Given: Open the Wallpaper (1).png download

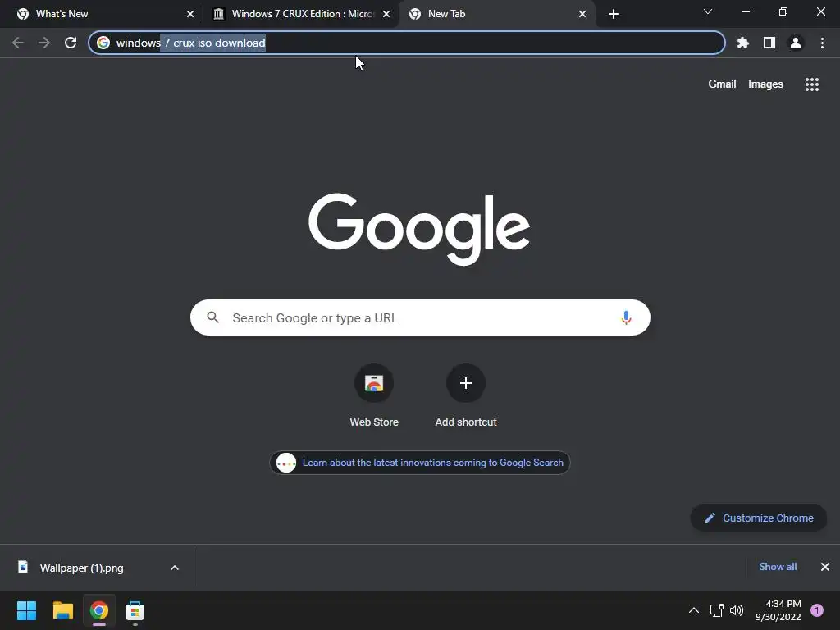Looking at the screenshot, I should pyautogui.click(x=81, y=568).
